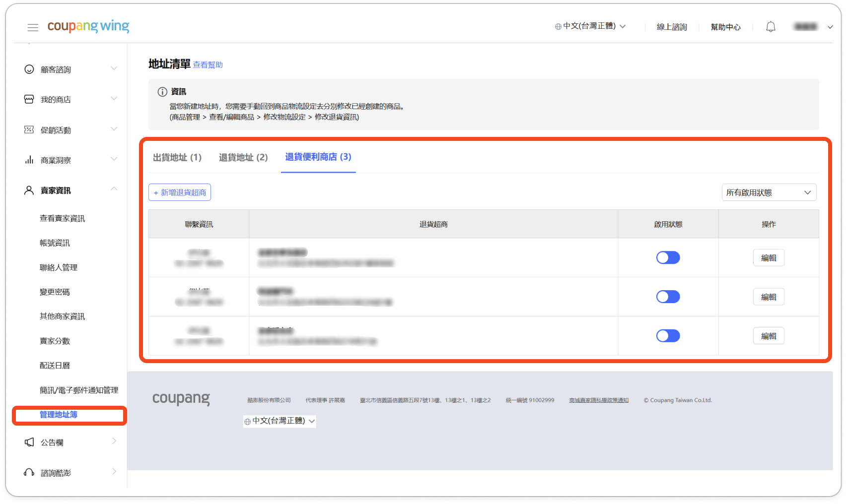Screen dimensions: 847x504
Task: Click the 我的商店 store icon
Action: coord(29,99)
